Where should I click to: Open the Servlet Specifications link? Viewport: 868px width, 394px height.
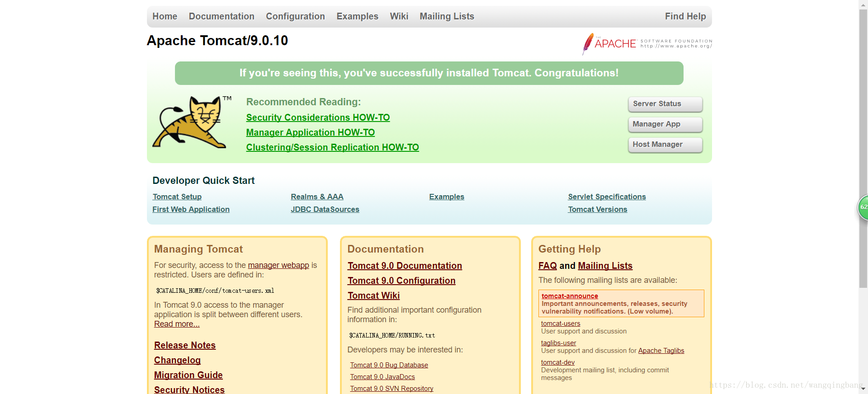click(607, 197)
